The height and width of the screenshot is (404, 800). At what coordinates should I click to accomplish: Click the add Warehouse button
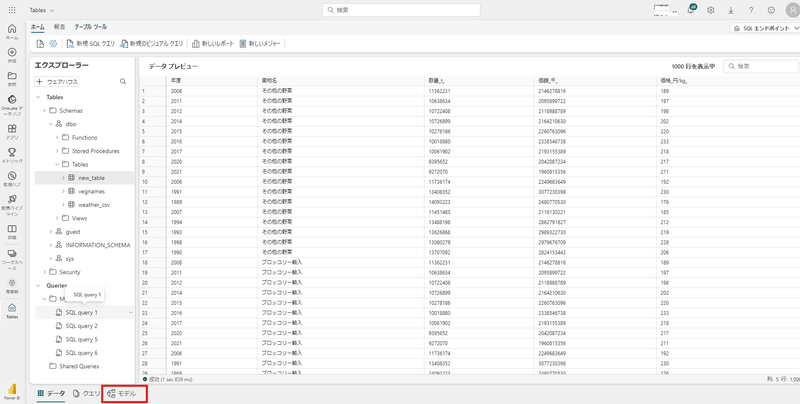[x=57, y=81]
